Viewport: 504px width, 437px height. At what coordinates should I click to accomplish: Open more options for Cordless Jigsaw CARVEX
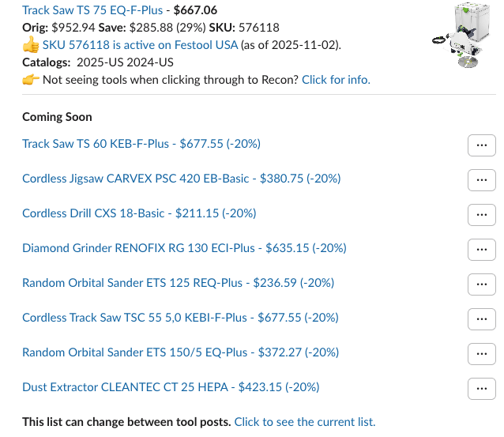481,179
